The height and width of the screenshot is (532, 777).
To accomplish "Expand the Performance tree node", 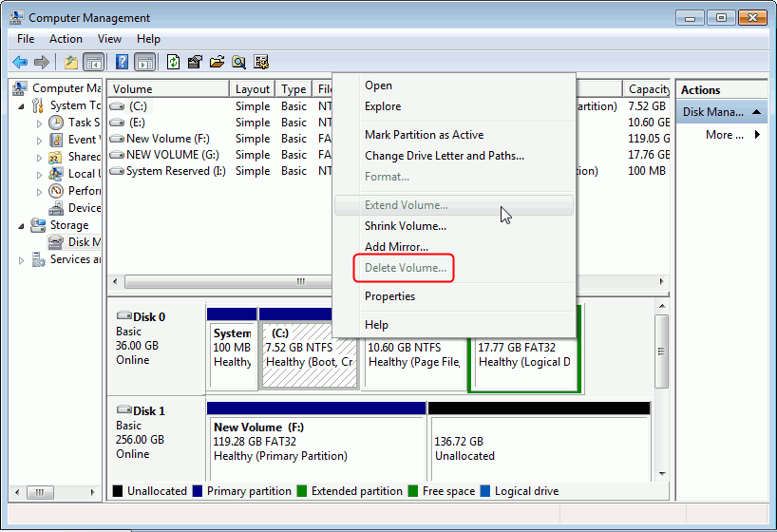I will 39,192.
